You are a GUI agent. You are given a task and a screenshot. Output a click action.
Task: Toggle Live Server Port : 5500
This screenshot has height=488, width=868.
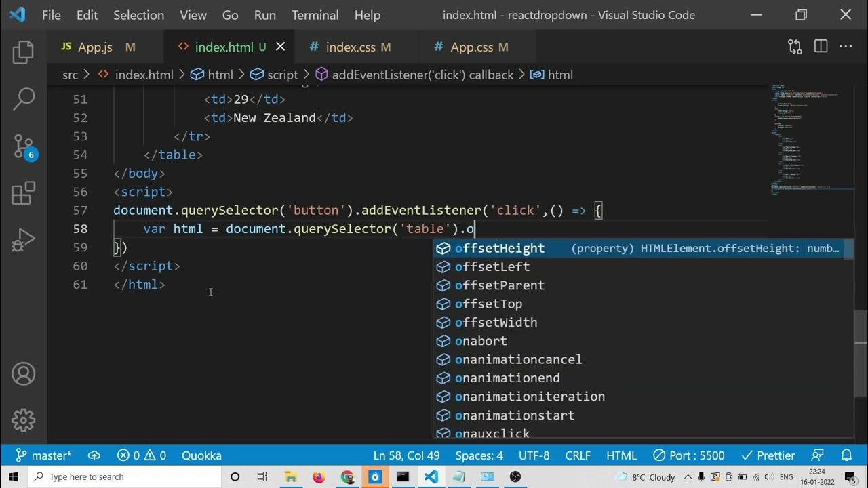689,455
